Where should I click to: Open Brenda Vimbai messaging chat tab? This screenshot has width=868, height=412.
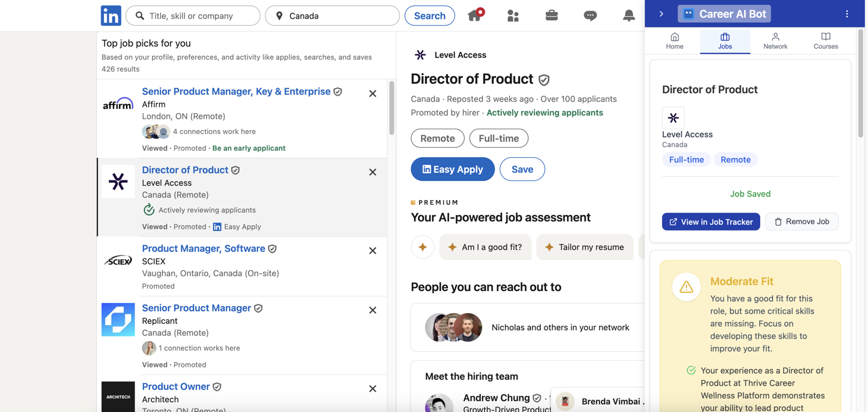(597, 401)
